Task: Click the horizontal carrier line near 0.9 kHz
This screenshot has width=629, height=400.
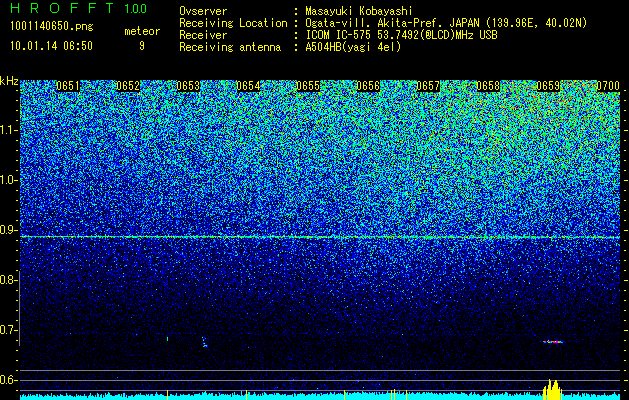Action: coord(320,237)
